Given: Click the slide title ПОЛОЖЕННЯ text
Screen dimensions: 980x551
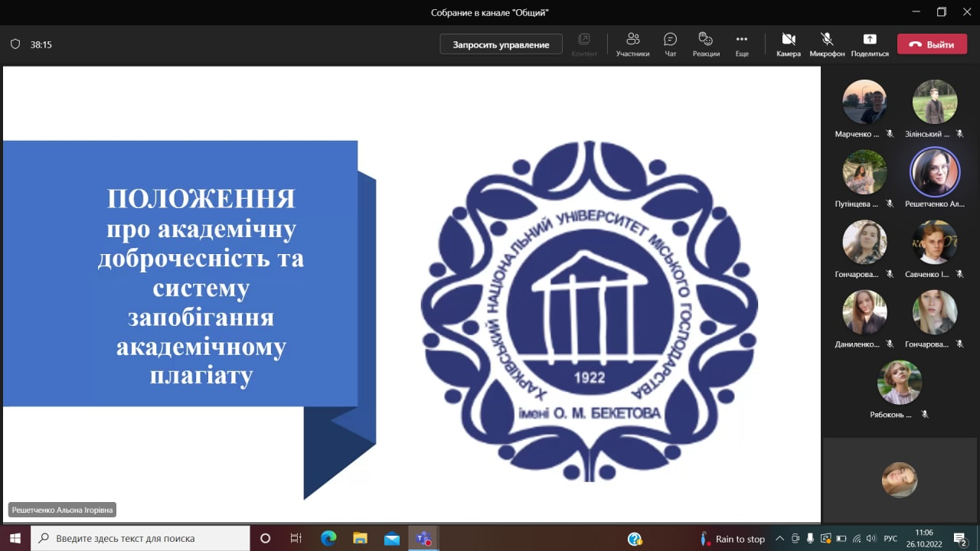Looking at the screenshot, I should point(201,199).
